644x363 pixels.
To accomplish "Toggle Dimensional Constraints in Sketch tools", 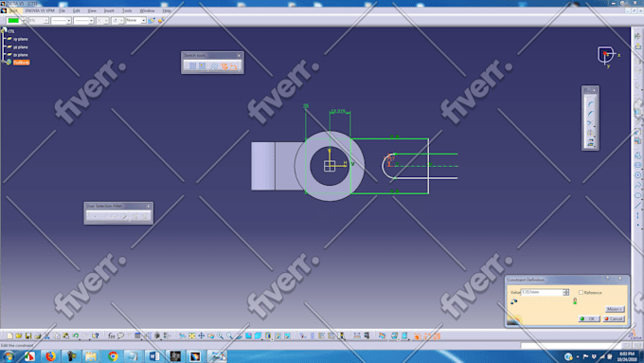I will click(234, 66).
